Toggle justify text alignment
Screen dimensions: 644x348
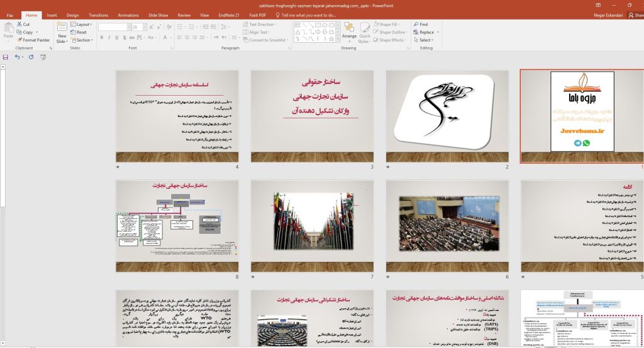[202, 37]
